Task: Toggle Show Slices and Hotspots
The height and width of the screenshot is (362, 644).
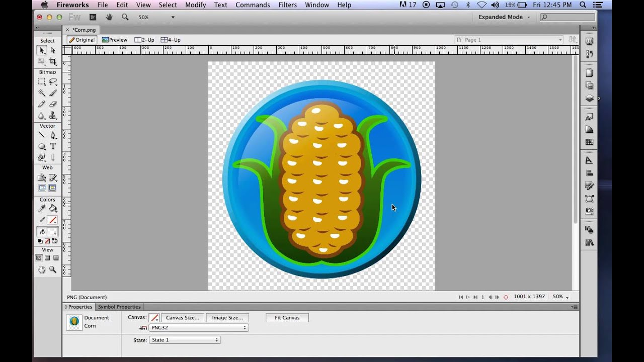Action: [52, 188]
